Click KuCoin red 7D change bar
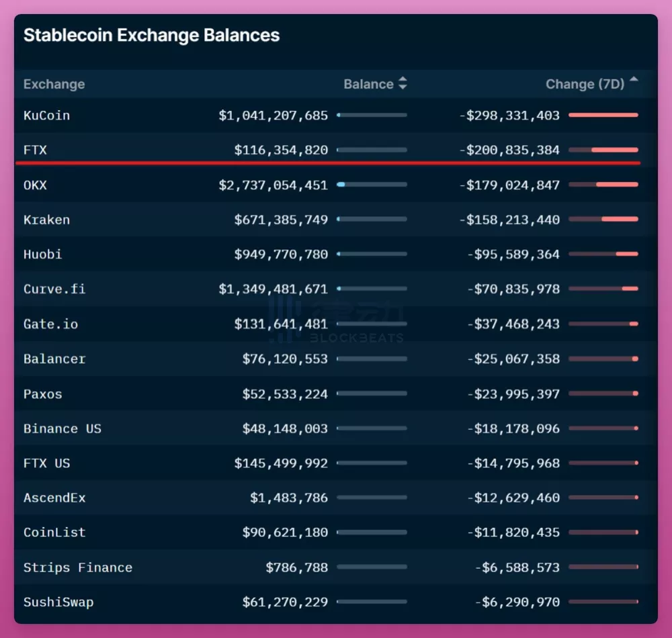The height and width of the screenshot is (638, 672). 603,115
